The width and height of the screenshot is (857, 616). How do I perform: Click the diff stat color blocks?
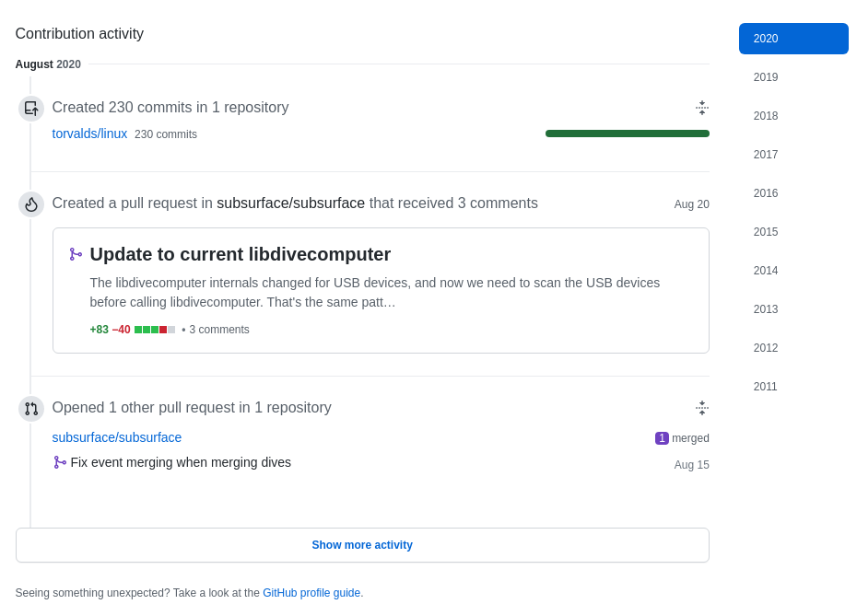click(155, 330)
